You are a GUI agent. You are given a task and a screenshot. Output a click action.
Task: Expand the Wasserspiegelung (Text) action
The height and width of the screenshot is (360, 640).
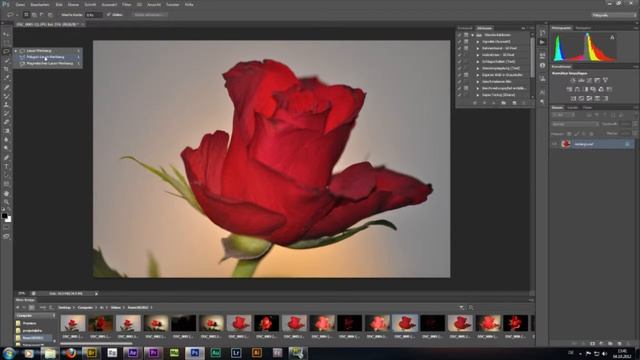pos(478,68)
